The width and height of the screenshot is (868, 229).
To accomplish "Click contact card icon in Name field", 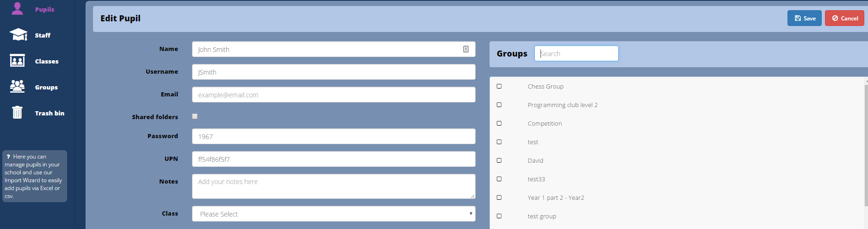I will (466, 49).
